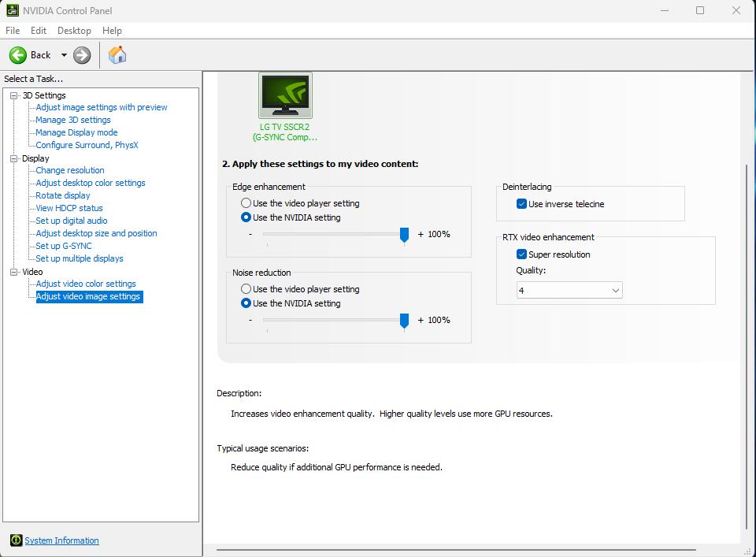Go to the Home page icon

click(x=117, y=55)
